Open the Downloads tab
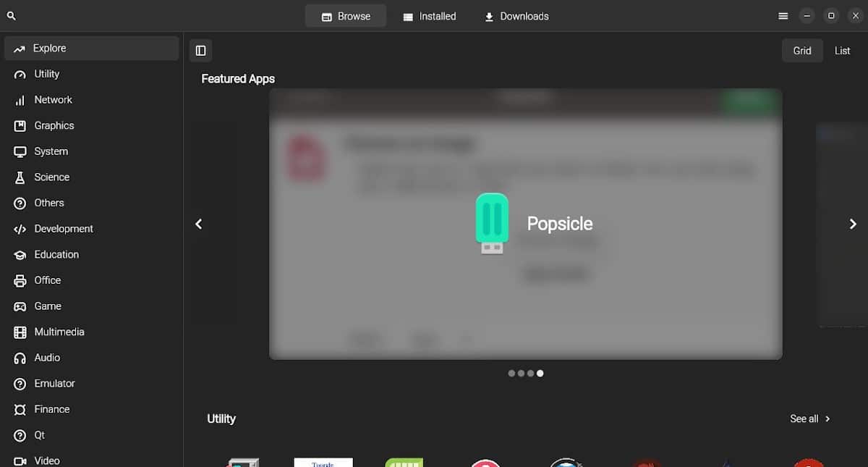The image size is (868, 467). coord(516,15)
